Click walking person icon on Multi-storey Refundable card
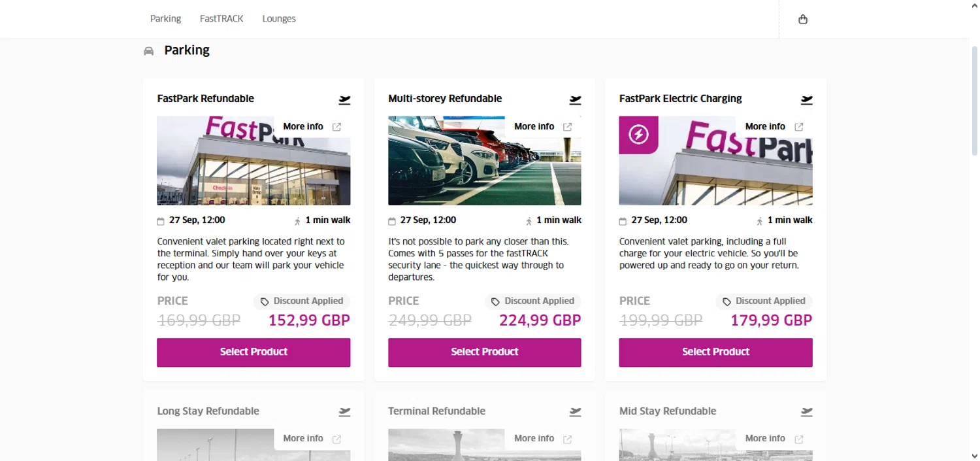980x461 pixels. click(x=529, y=221)
